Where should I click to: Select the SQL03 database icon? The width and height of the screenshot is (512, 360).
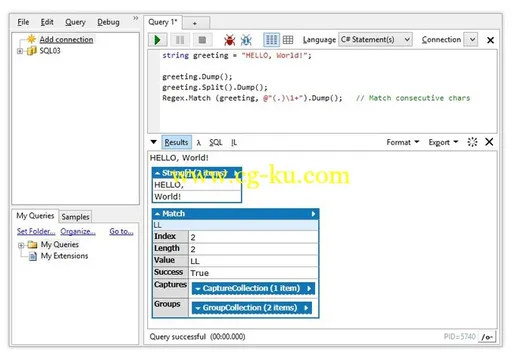[x=32, y=51]
